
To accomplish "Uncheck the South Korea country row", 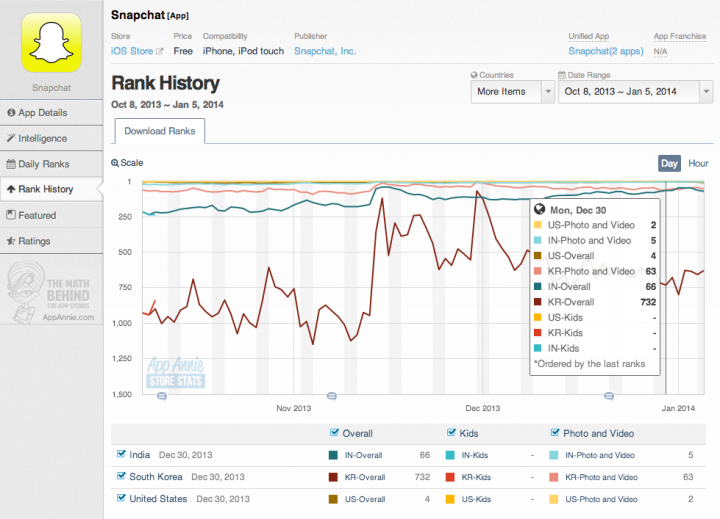I will (x=121, y=476).
